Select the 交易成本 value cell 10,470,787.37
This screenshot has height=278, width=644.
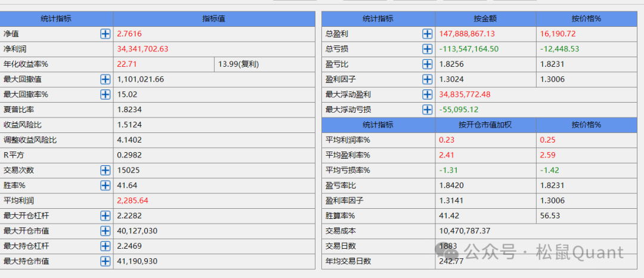click(x=465, y=231)
